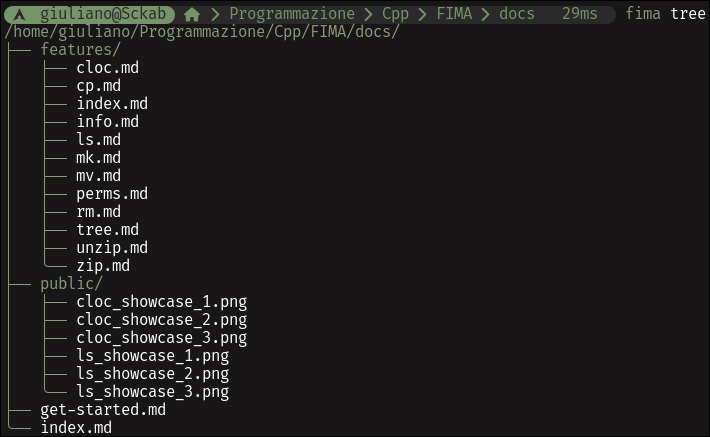Image resolution: width=710 pixels, height=437 pixels.
Task: Click the 29ms execution time indicator
Action: [x=580, y=14]
